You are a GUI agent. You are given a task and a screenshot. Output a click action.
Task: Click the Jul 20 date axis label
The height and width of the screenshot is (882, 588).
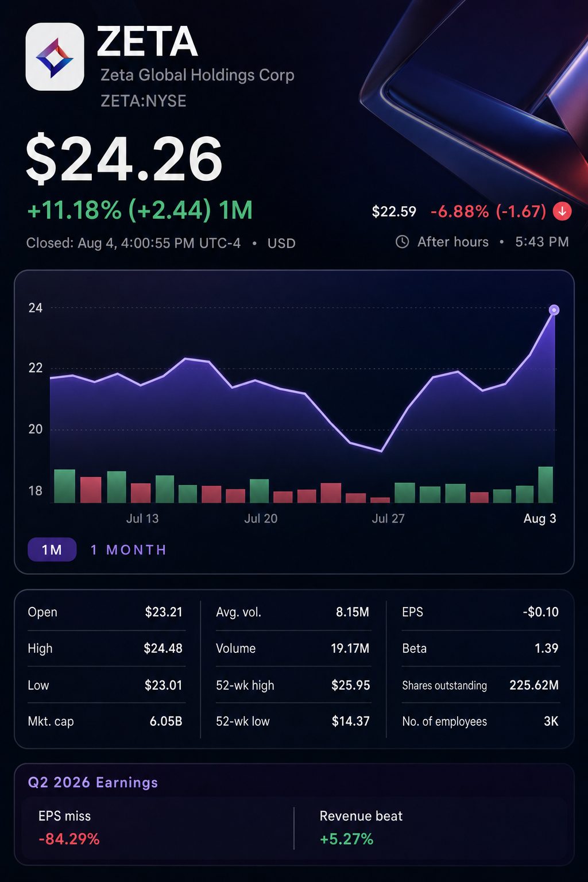tap(261, 519)
